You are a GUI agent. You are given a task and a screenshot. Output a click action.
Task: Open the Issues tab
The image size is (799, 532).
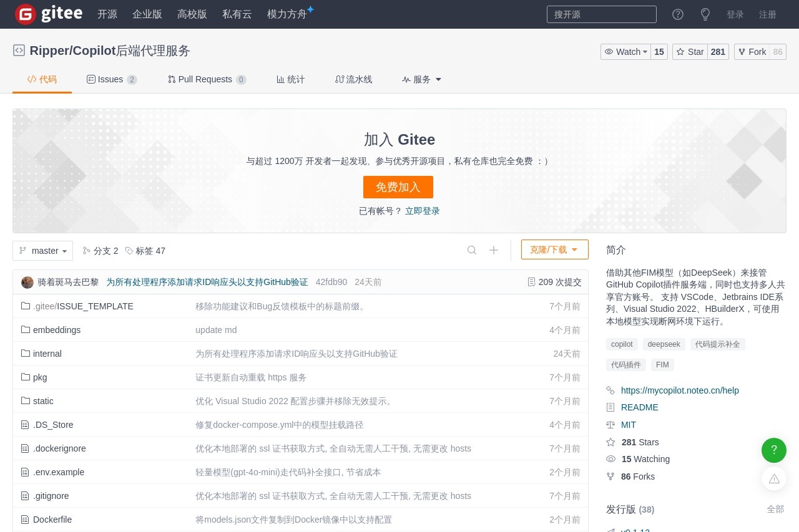pos(112,79)
